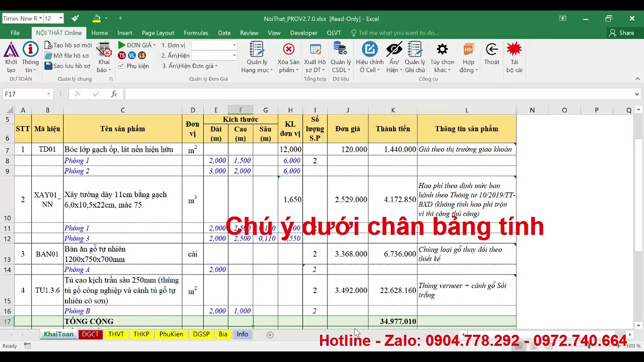Click the Khởi tạo pyramid icon
Image resolution: width=644 pixels, height=362 pixels.
[11, 50]
